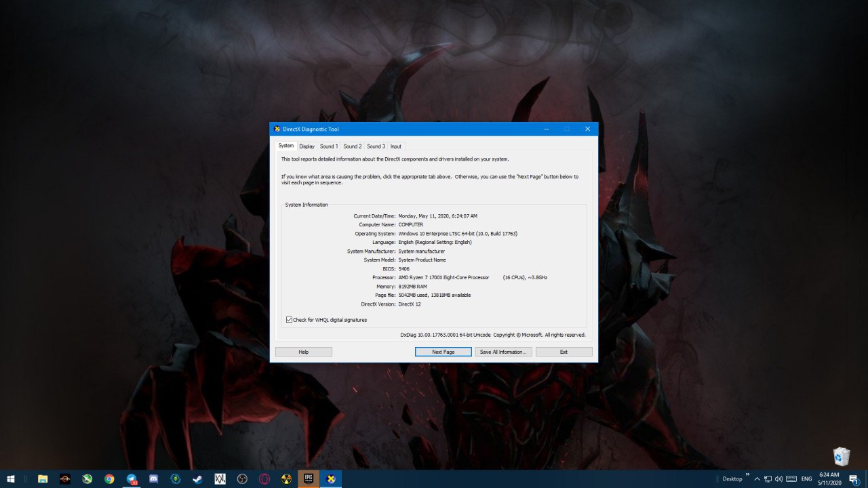Image resolution: width=868 pixels, height=488 pixels.
Task: Open Telegram from the taskbar
Action: point(132,479)
